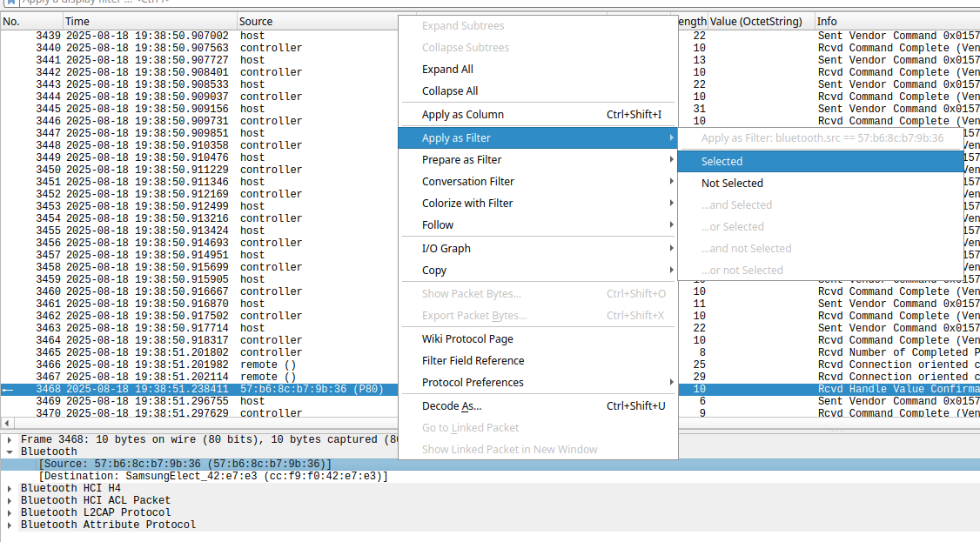The width and height of the screenshot is (980, 542).
Task: Expand Bluetooth L2CAP Protocol node
Action: (x=10, y=513)
